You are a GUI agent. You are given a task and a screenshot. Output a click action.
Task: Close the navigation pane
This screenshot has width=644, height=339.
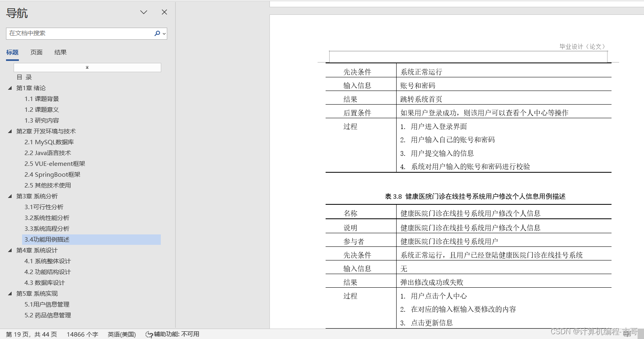coord(164,12)
